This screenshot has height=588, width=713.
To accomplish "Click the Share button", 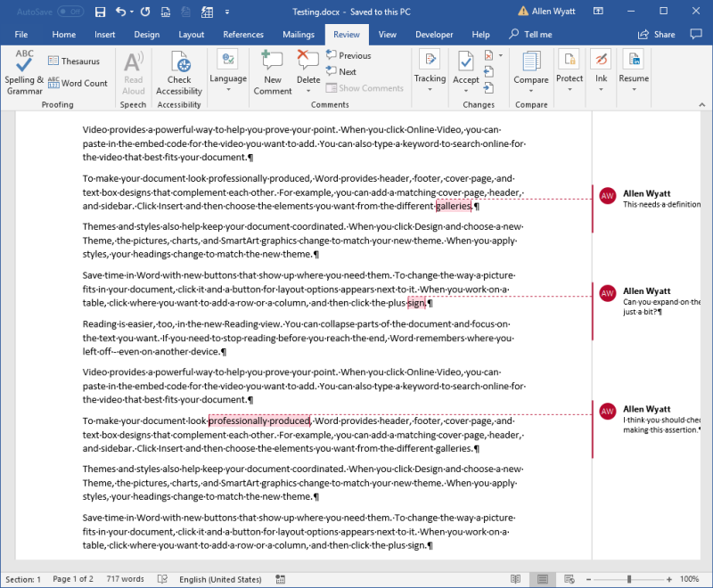I will point(656,34).
